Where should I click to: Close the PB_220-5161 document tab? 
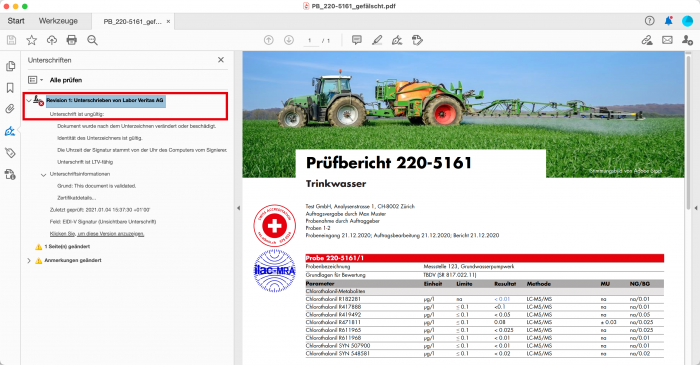point(168,21)
